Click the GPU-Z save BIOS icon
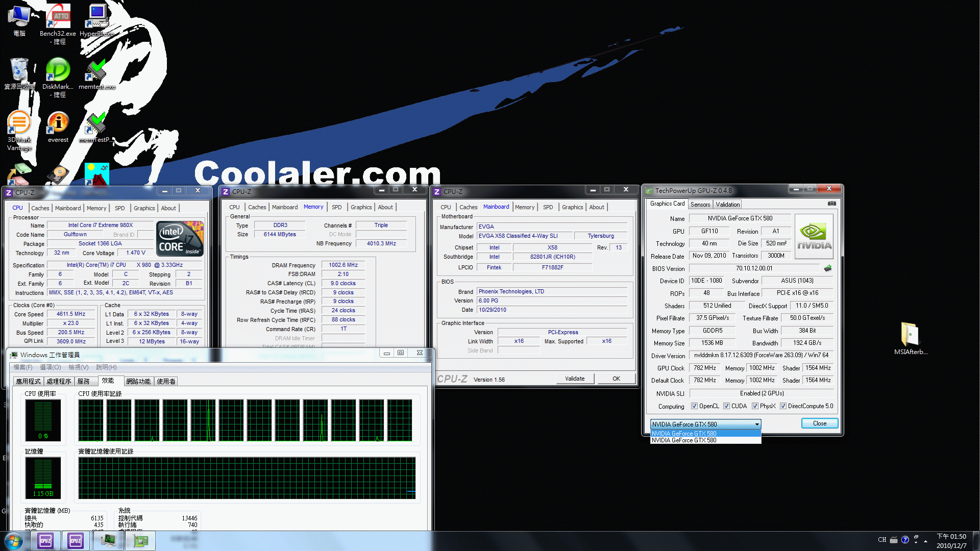 point(828,268)
